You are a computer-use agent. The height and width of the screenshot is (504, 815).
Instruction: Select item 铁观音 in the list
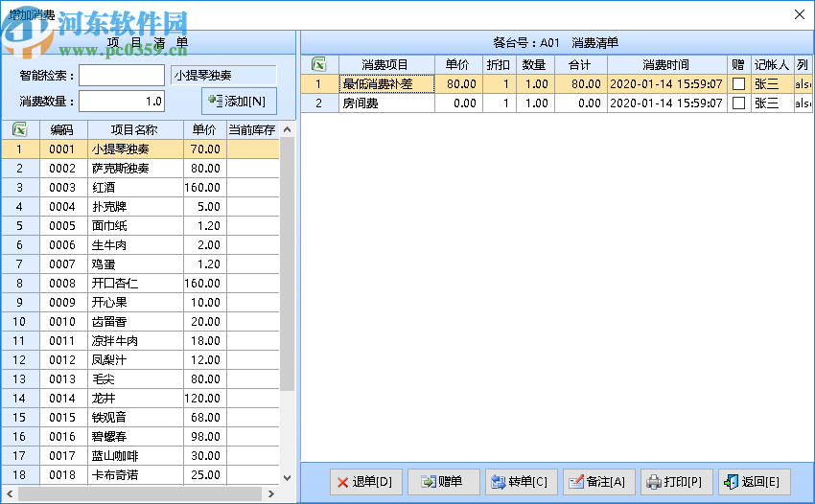pos(135,417)
